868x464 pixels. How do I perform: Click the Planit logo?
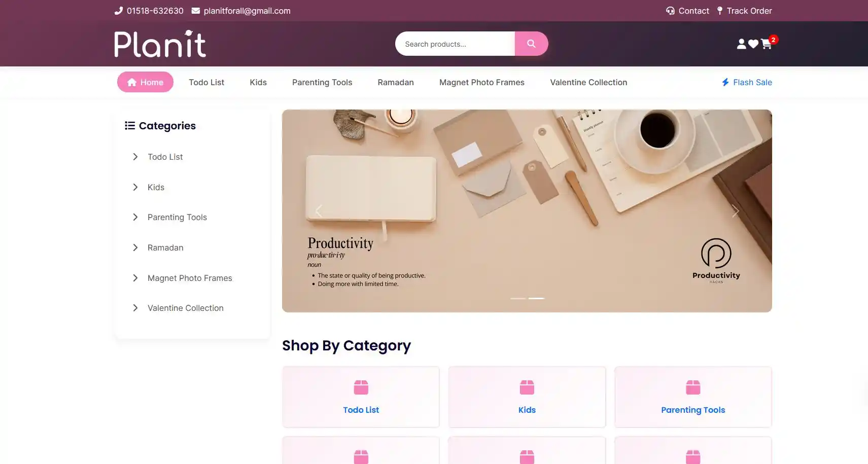[x=160, y=44]
